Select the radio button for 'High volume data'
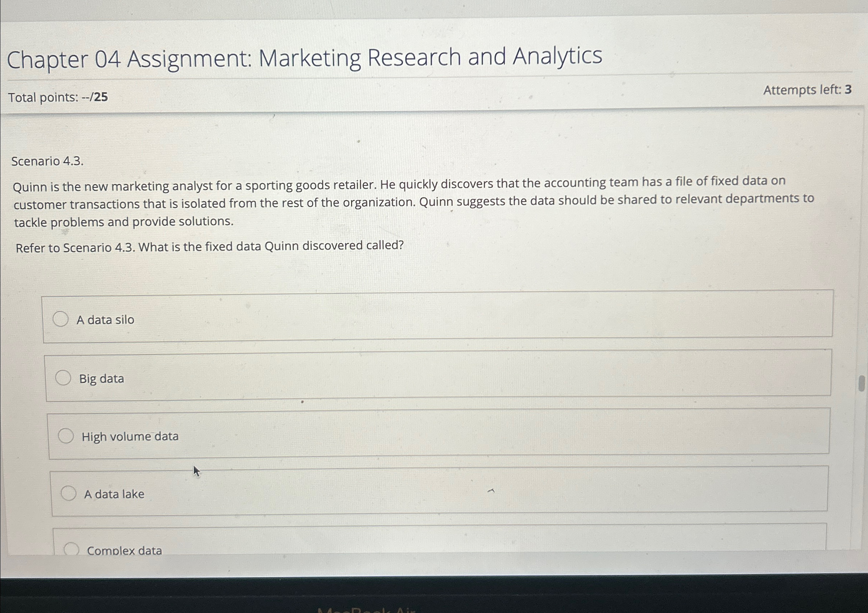868x613 pixels. pos(67,437)
